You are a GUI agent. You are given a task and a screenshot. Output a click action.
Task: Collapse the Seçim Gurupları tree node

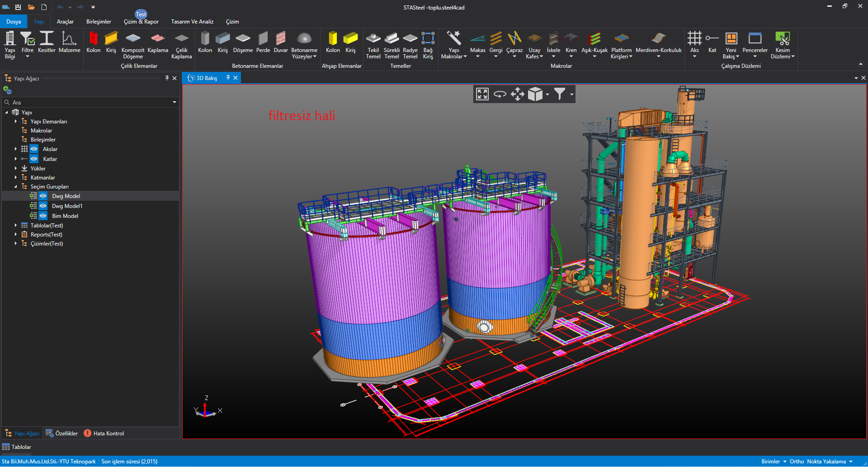16,187
